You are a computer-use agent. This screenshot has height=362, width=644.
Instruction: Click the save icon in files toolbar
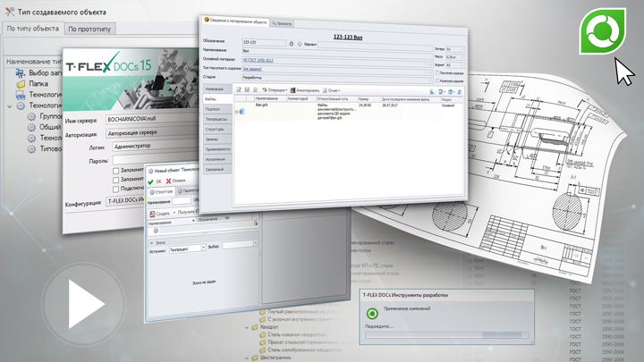[247, 89]
